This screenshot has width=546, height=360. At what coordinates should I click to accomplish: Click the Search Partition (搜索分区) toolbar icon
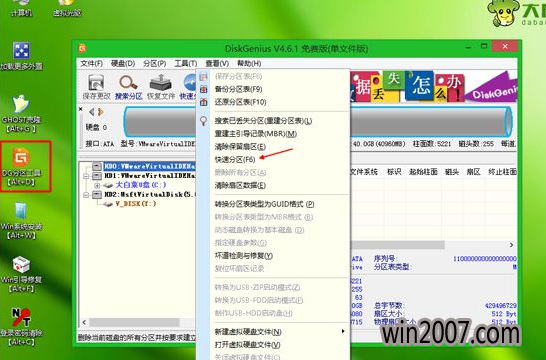[128, 87]
